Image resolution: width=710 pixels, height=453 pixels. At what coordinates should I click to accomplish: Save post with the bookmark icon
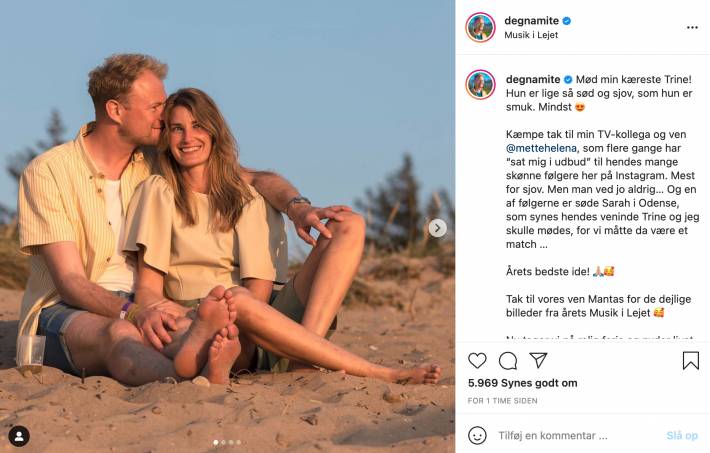[691, 360]
